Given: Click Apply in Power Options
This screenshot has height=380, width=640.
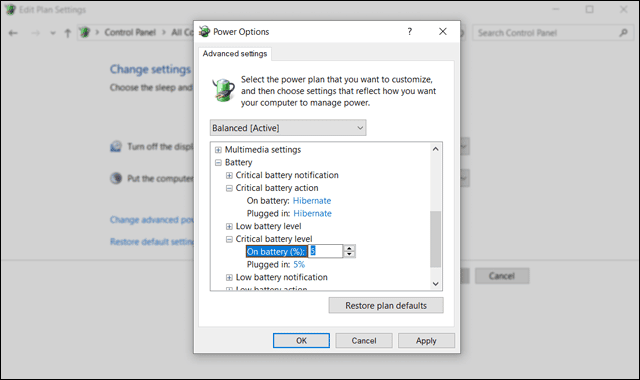Looking at the screenshot, I should click(426, 340).
